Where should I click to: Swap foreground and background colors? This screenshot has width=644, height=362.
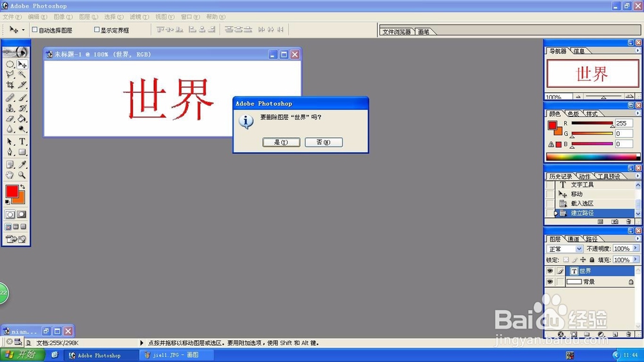(23, 187)
